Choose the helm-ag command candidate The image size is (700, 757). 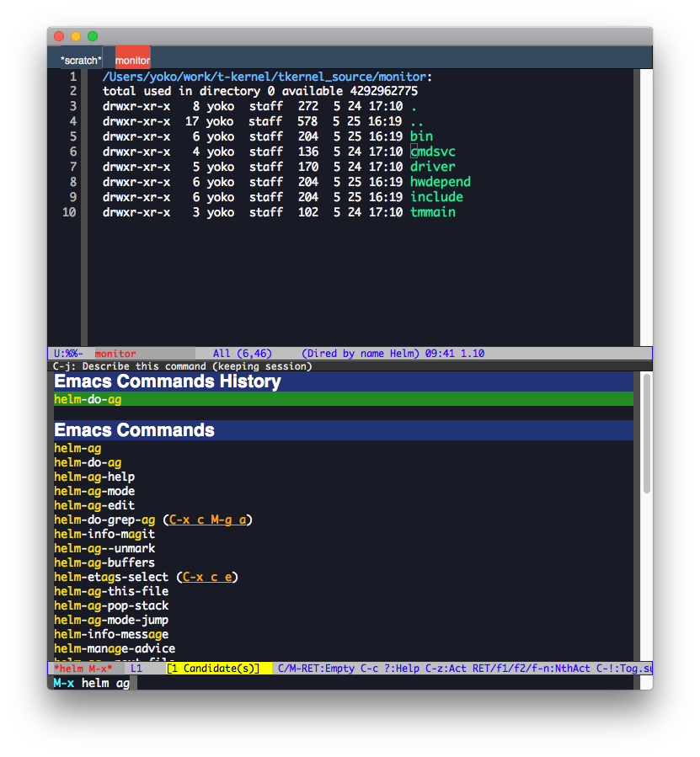pyautogui.click(x=77, y=448)
